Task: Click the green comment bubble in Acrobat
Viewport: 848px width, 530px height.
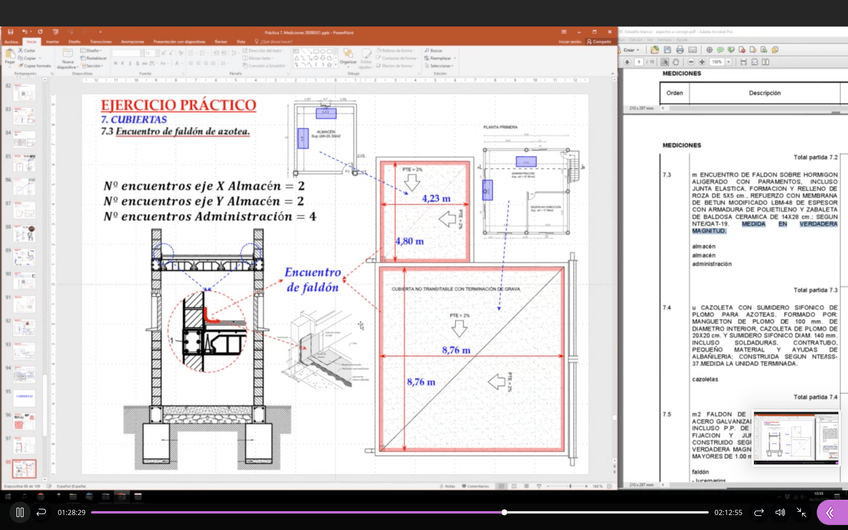Action: [x=721, y=50]
